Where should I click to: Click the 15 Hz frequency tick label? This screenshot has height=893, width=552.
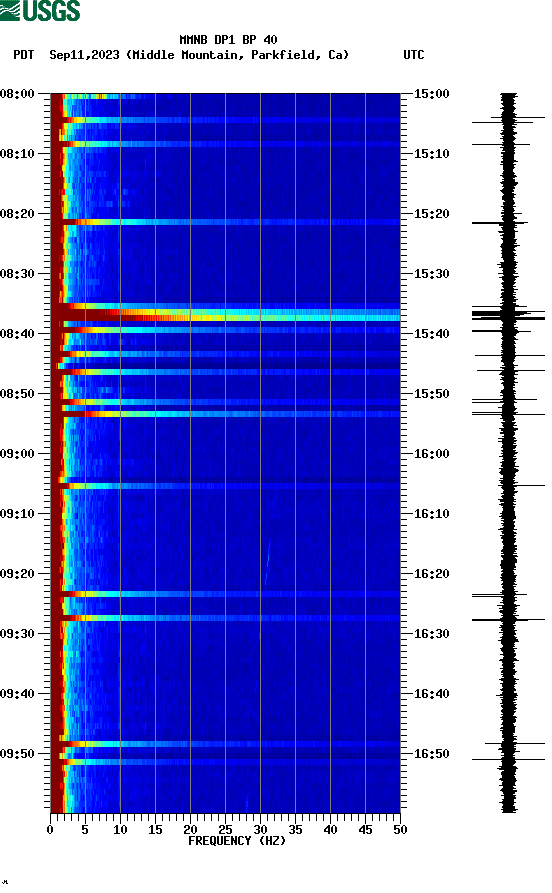pyautogui.click(x=155, y=830)
